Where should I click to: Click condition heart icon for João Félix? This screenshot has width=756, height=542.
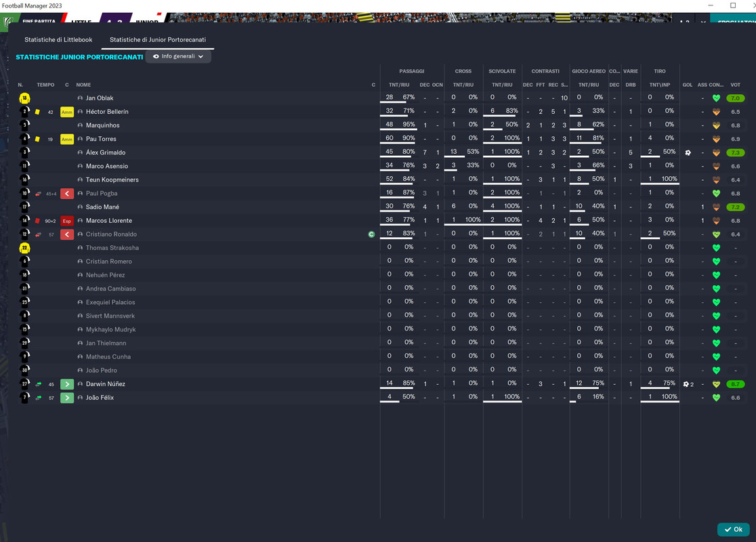click(717, 398)
